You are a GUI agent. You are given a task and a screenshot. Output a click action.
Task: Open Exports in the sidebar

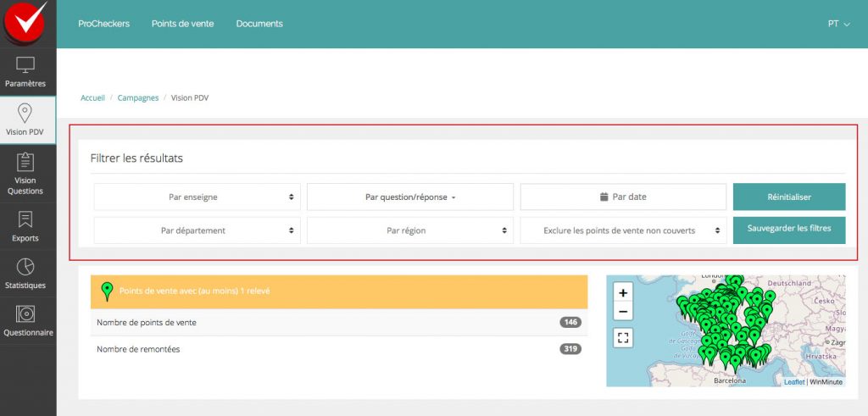[x=25, y=219]
